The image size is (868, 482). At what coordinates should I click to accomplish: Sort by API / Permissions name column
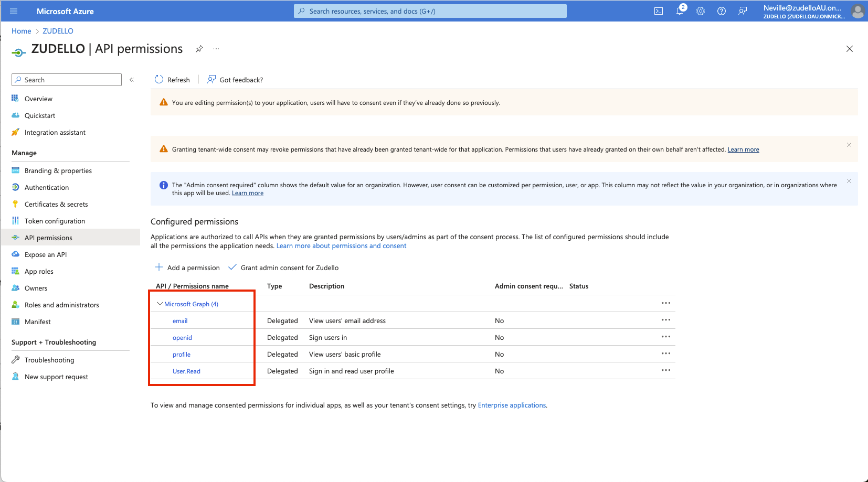[192, 286]
